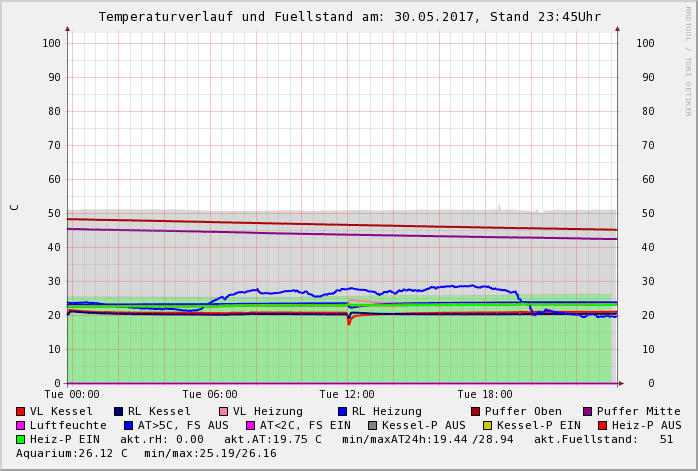Select the purple Puffer Mitte legend swatch
The width and height of the screenshot is (698, 471).
click(587, 411)
